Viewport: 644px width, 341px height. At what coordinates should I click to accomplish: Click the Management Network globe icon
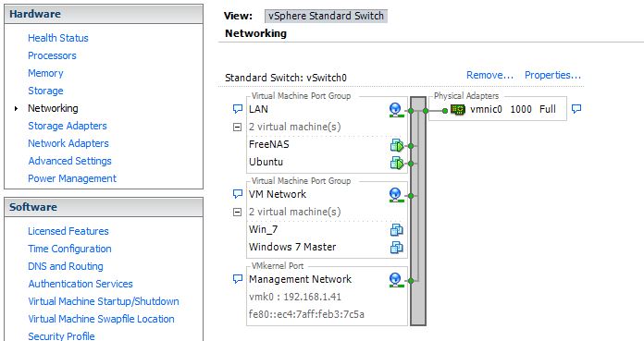click(395, 280)
